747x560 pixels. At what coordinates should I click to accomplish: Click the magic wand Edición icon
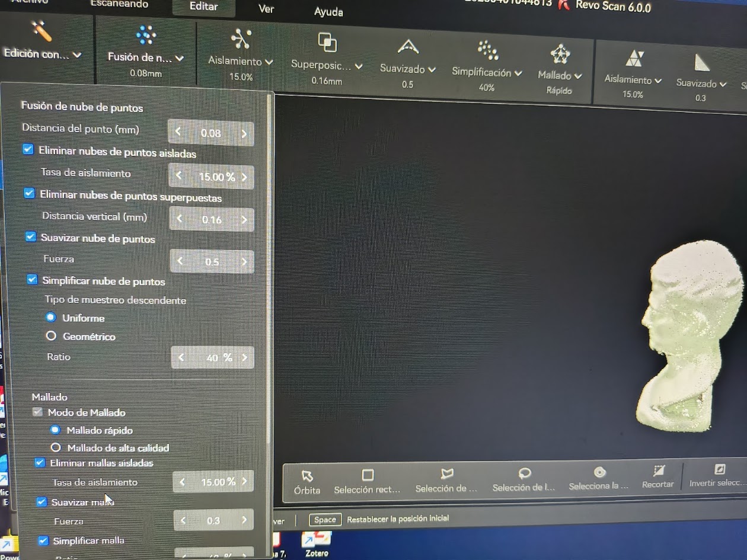43,31
